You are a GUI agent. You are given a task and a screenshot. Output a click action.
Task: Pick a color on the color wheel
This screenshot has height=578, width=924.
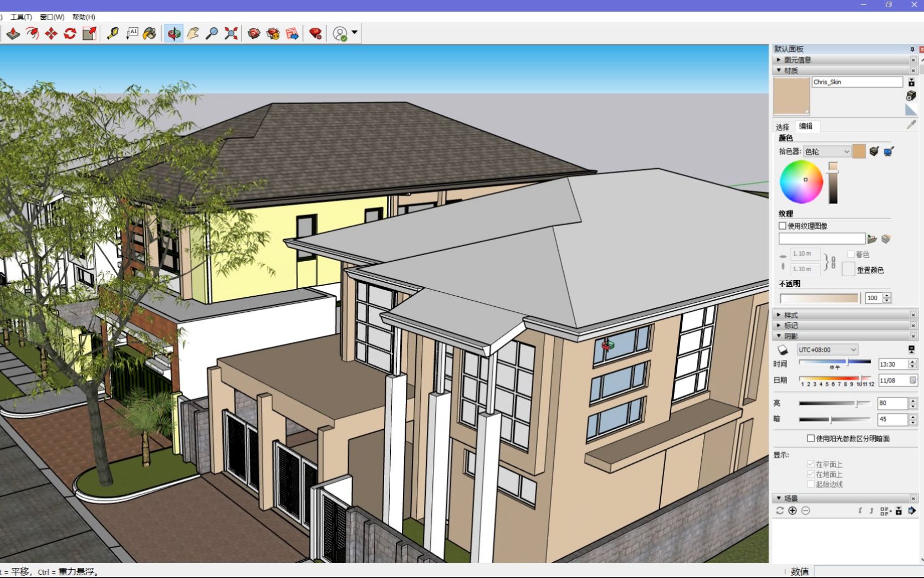click(801, 182)
